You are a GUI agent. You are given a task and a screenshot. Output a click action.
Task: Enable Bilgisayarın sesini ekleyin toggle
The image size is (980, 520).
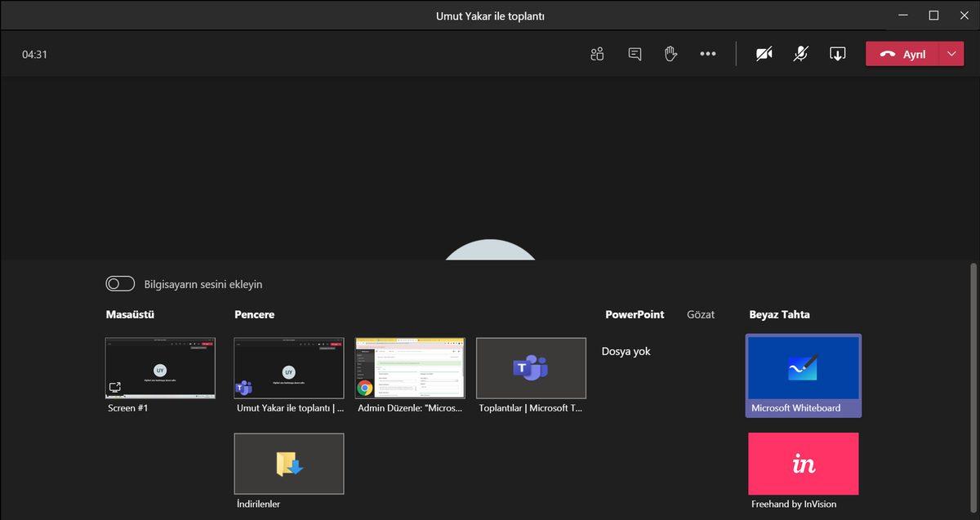120,283
